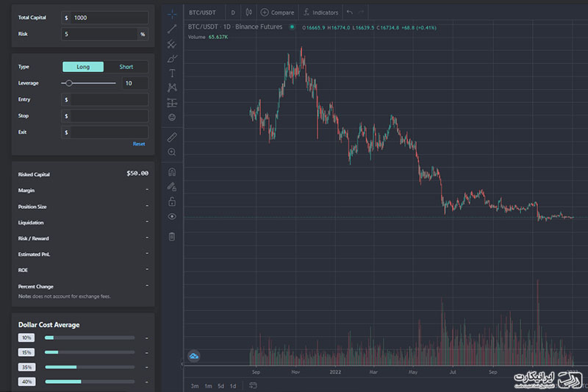Open go to date icon

pos(253,385)
